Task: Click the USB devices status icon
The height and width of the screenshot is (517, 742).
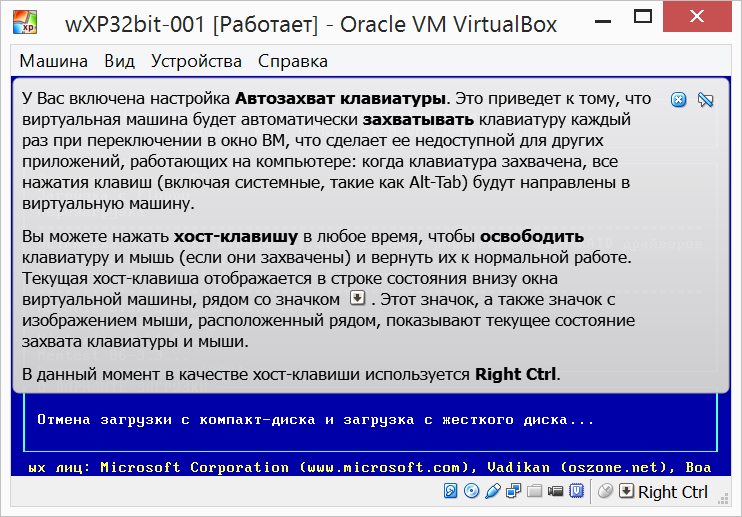Action: click(x=493, y=491)
